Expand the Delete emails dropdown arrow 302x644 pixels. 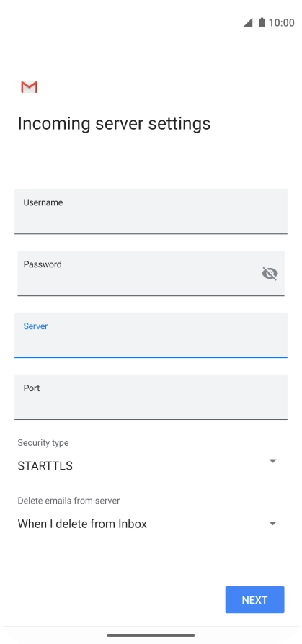(x=272, y=523)
